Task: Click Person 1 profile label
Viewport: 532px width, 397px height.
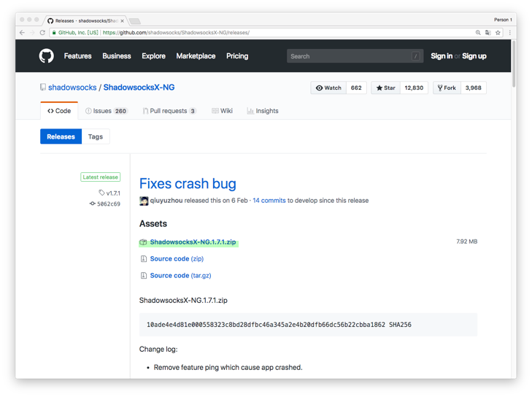Action: coord(503,20)
